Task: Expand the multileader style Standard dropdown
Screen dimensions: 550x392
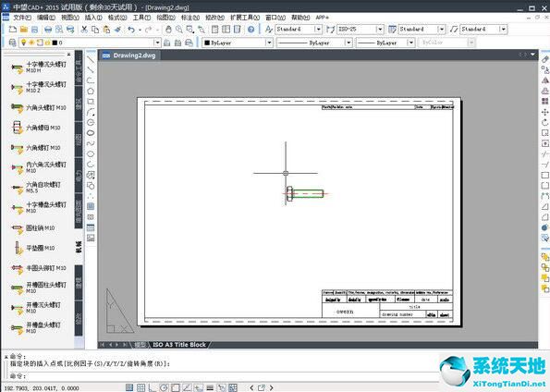Action: pyautogui.click(x=504, y=30)
